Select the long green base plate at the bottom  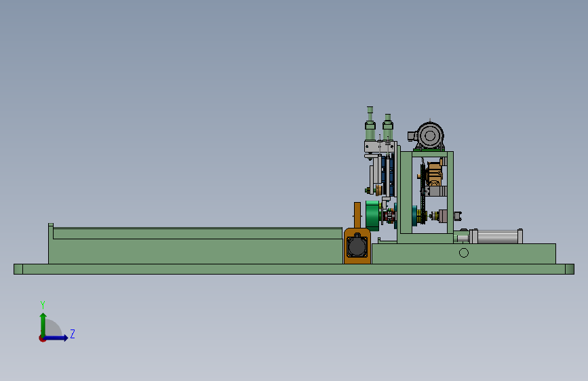tap(294, 269)
